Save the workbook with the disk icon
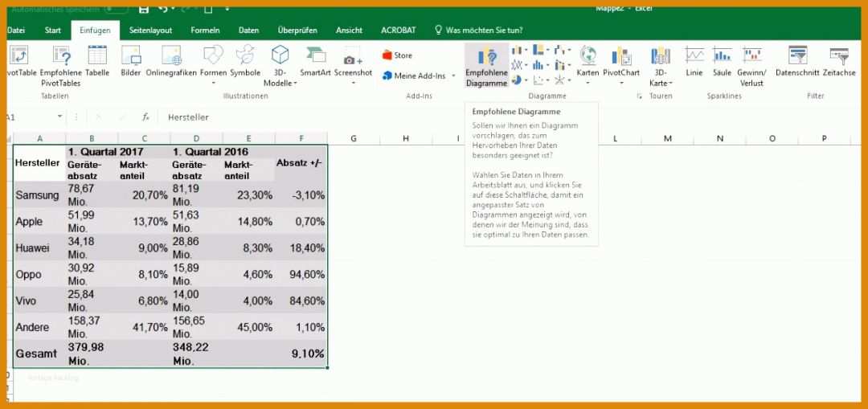The height and width of the screenshot is (409, 868). (x=143, y=9)
